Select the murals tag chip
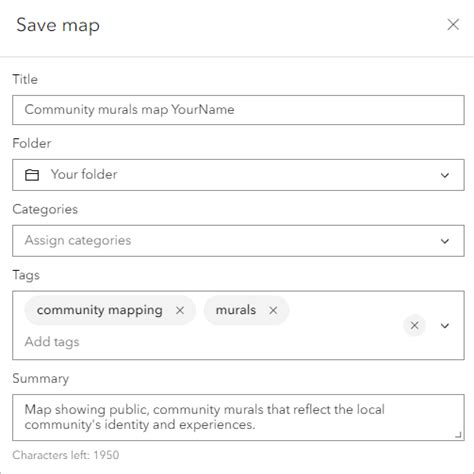This screenshot has width=474, height=474. pos(236,310)
